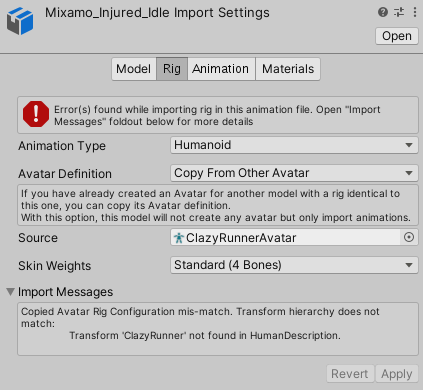Screen dimensions: 423x390
Task: Collapse the Import Messages foldout triangle
Action: [x=10, y=292]
